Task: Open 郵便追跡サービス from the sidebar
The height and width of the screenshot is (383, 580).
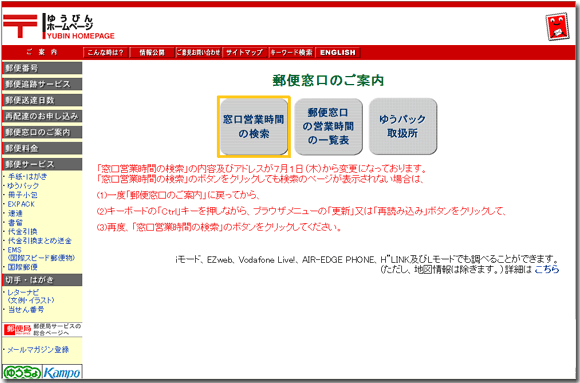Action: [x=42, y=84]
